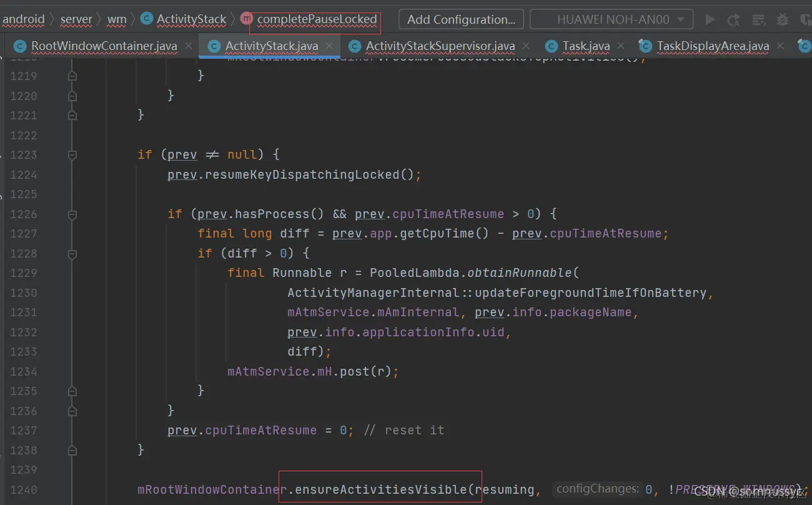Click the obtainRunnable method name
This screenshot has width=812, height=505.
coord(520,273)
